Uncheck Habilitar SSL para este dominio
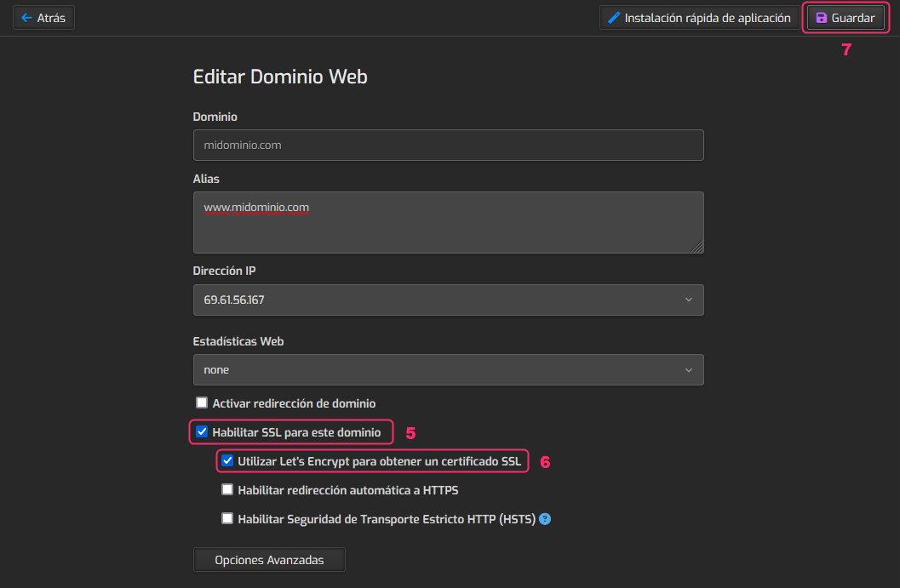This screenshot has height=588, width=900. pos(202,432)
